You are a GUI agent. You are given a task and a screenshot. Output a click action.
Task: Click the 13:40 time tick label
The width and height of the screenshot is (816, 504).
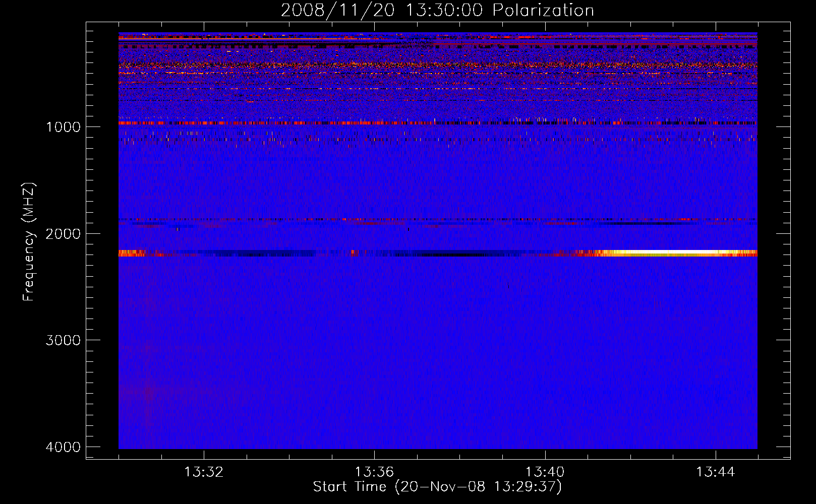(545, 472)
